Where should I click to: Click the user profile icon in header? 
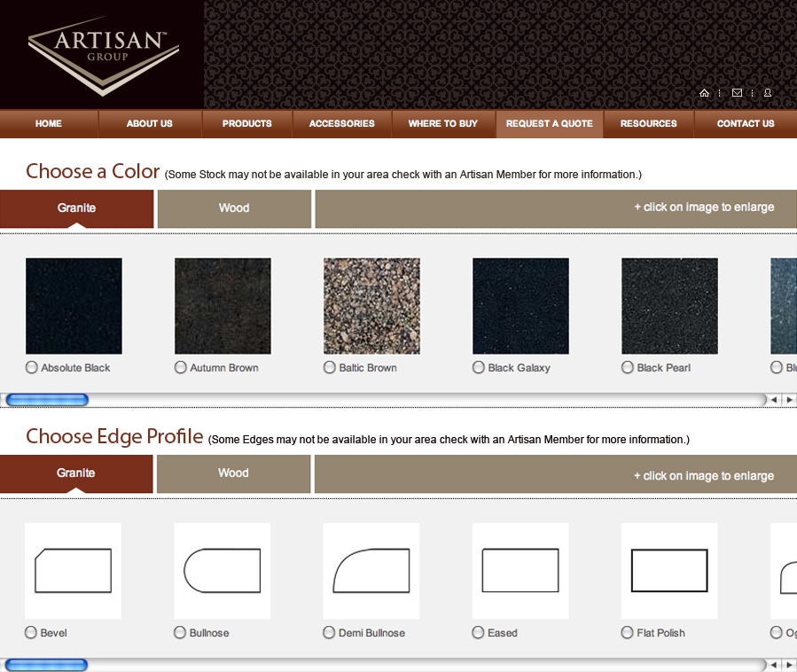point(768,92)
